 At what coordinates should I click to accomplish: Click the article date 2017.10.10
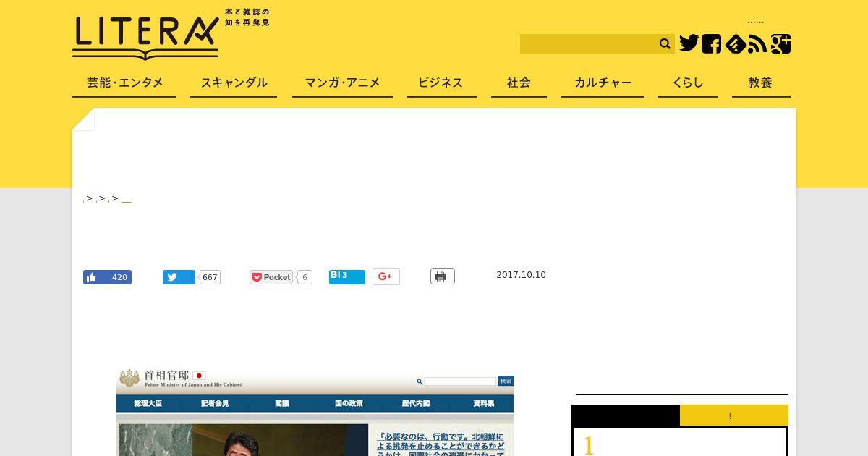click(x=521, y=275)
